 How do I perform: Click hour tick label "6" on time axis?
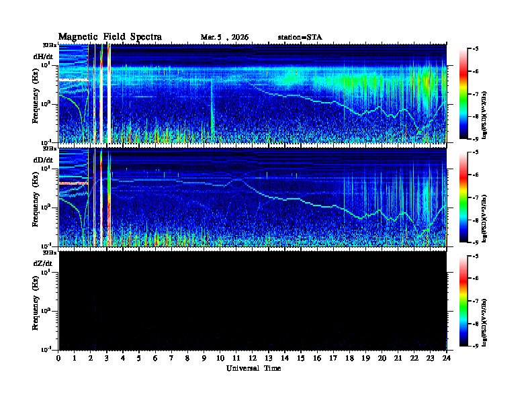click(x=155, y=359)
